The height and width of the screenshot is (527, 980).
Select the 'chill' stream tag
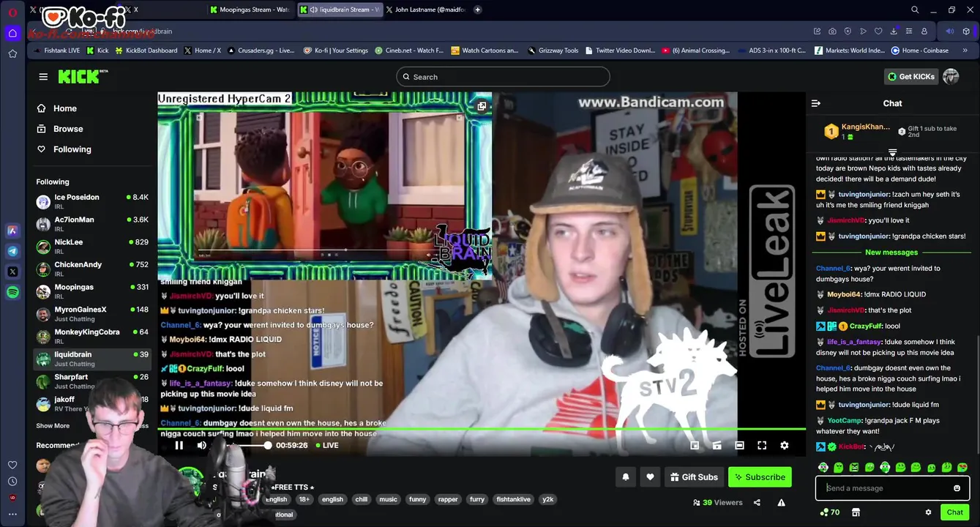[x=362, y=499]
